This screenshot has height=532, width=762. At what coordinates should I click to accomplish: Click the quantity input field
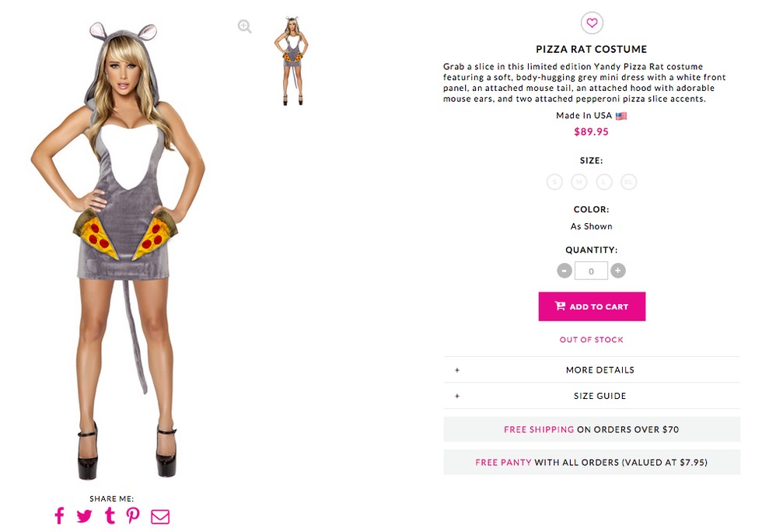point(591,271)
